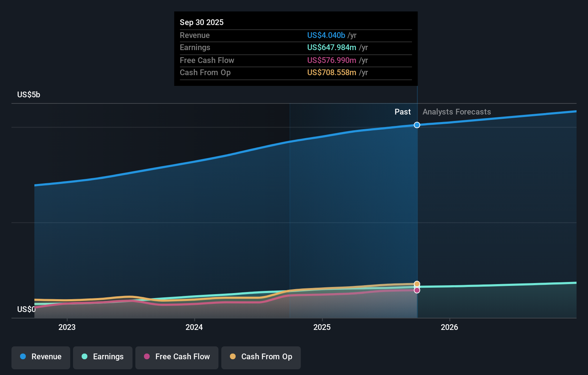Click the Earnings legend color dot
588x375 pixels.
point(84,357)
